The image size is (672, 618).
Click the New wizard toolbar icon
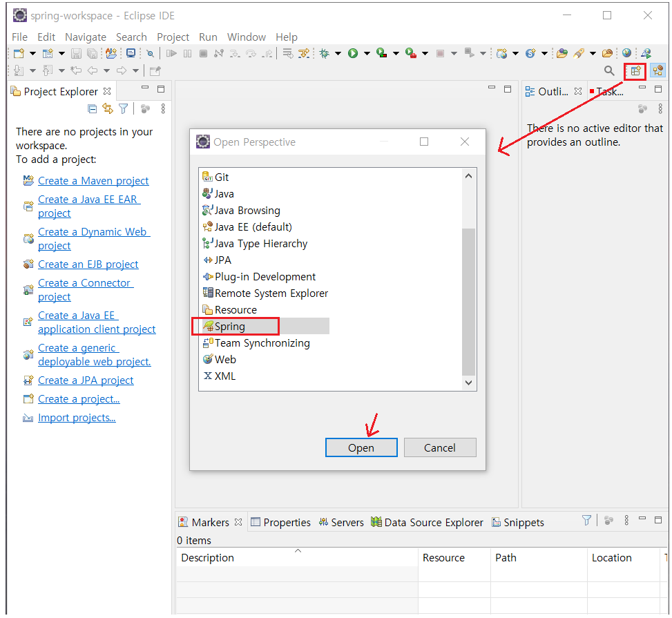tap(19, 54)
